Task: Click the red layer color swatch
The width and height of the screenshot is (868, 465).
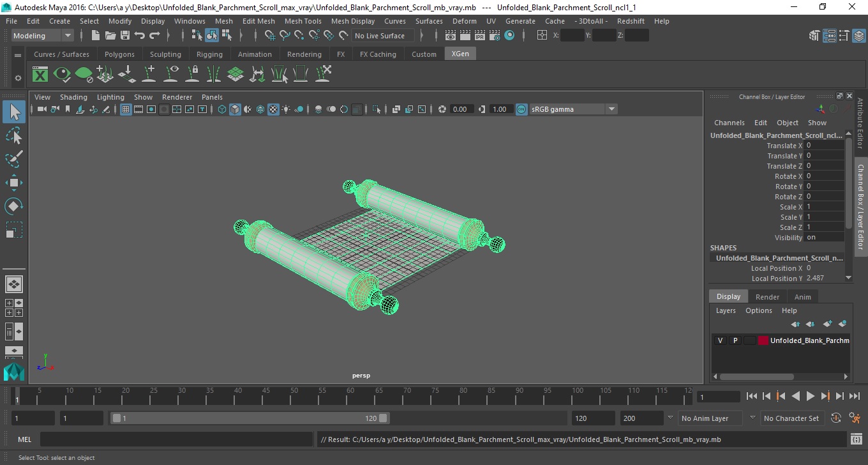Action: coord(763,340)
